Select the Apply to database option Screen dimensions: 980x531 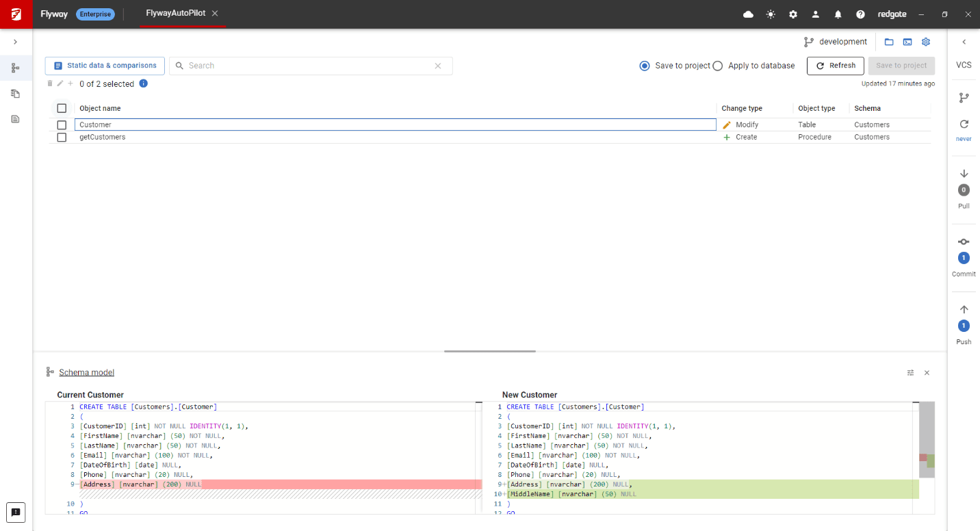pos(718,66)
